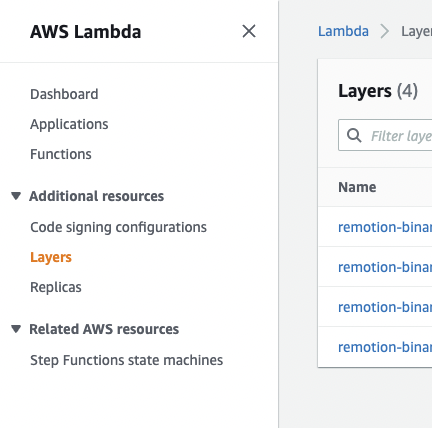Collapse the Additional resources section arrow

[x=16, y=196]
